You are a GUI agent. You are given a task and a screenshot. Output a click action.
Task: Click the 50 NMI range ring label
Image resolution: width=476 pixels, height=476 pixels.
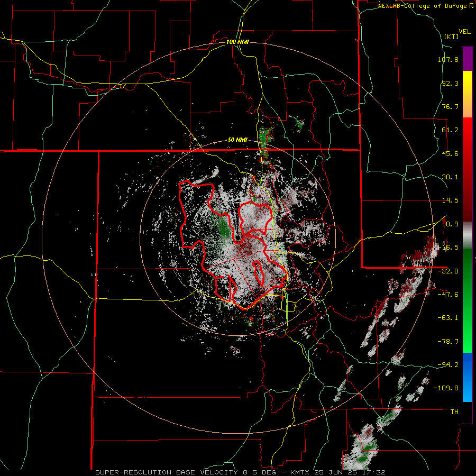click(237, 140)
